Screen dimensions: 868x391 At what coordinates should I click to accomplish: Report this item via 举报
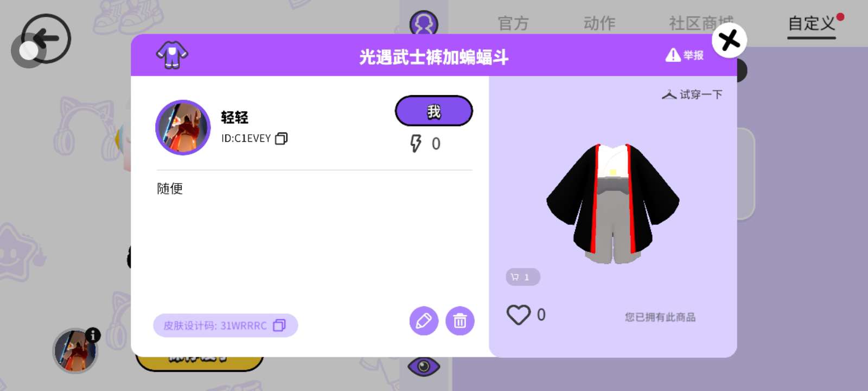685,55
